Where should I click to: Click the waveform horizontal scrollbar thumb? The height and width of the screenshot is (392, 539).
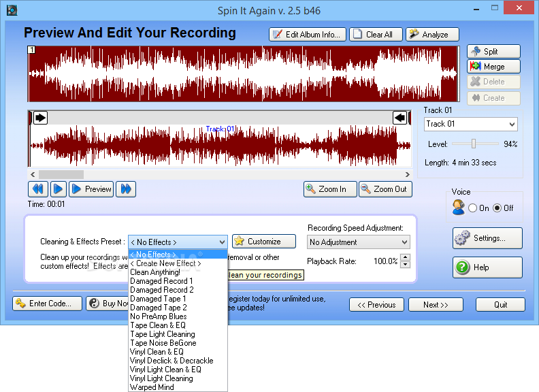pos(61,174)
